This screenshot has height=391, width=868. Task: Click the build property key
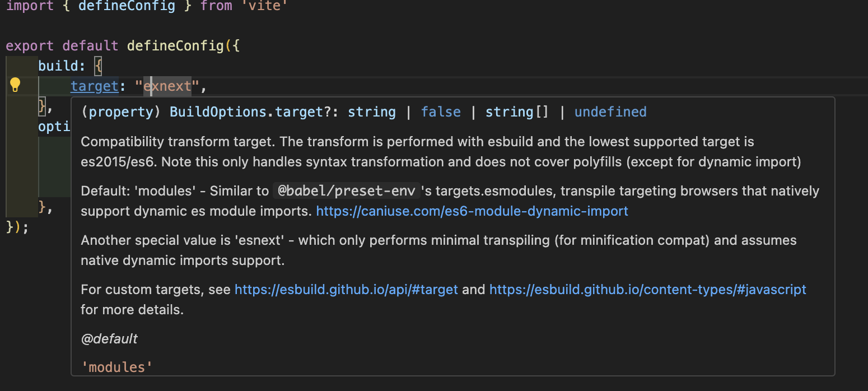(x=58, y=66)
